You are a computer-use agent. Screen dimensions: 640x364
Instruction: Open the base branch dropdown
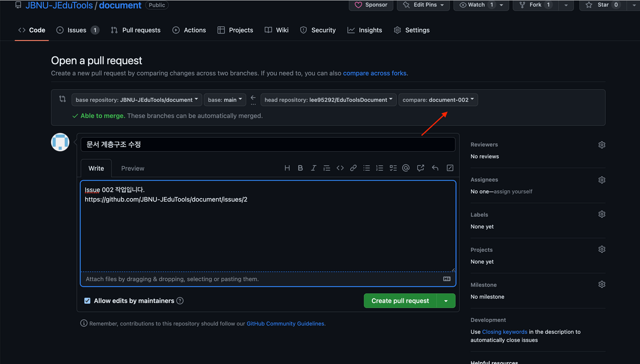pyautogui.click(x=225, y=99)
